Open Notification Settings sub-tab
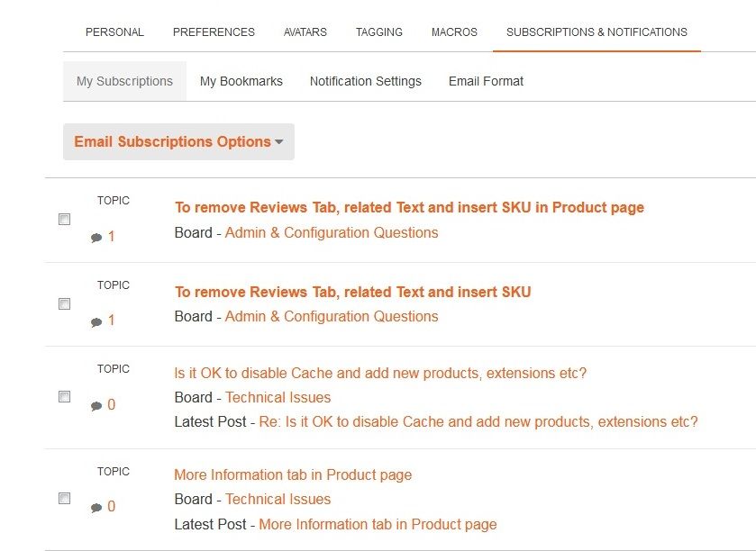Viewport: 756px width, 551px height. [x=365, y=81]
